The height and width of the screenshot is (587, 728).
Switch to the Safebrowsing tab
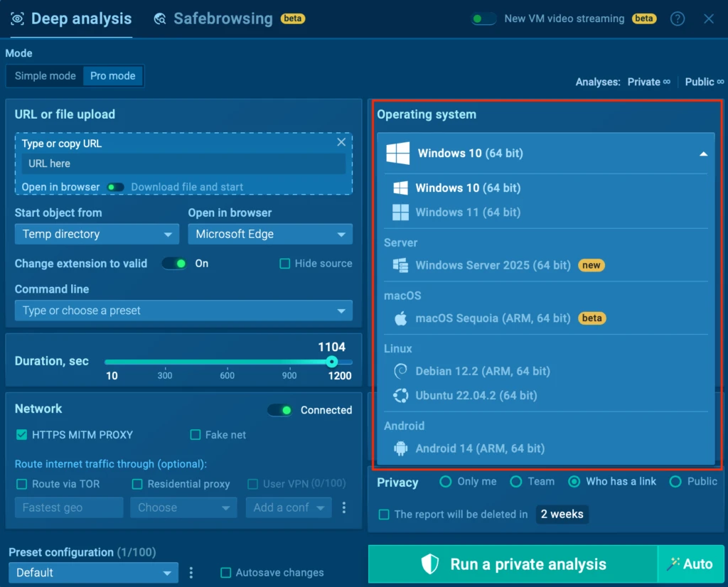pyautogui.click(x=230, y=18)
